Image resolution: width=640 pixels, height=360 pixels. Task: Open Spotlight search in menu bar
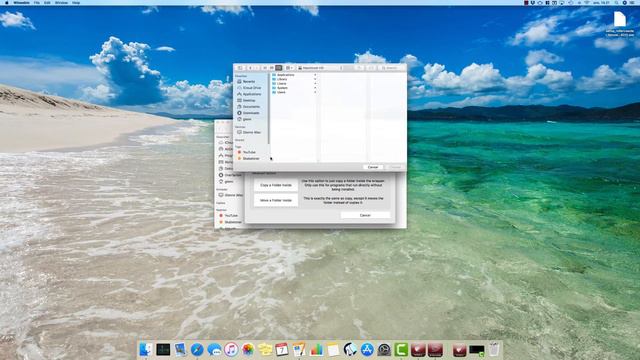click(616, 2)
